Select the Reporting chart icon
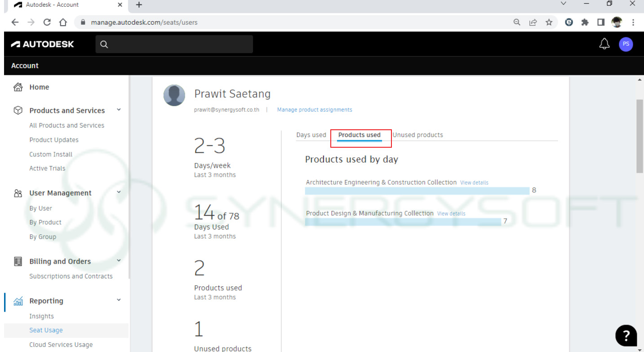644x352 pixels. 18,301
